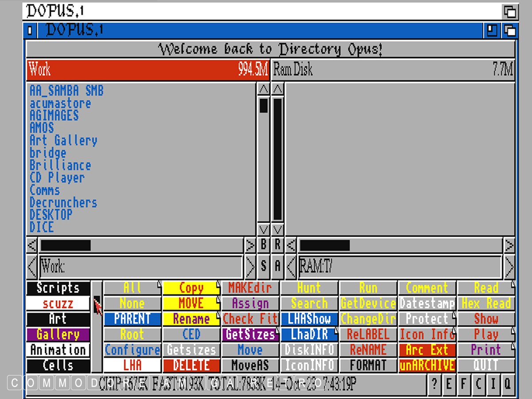Image resolution: width=532 pixels, height=399 pixels.
Task: Click the down arrow of Work list scrollbar
Action: click(264, 230)
